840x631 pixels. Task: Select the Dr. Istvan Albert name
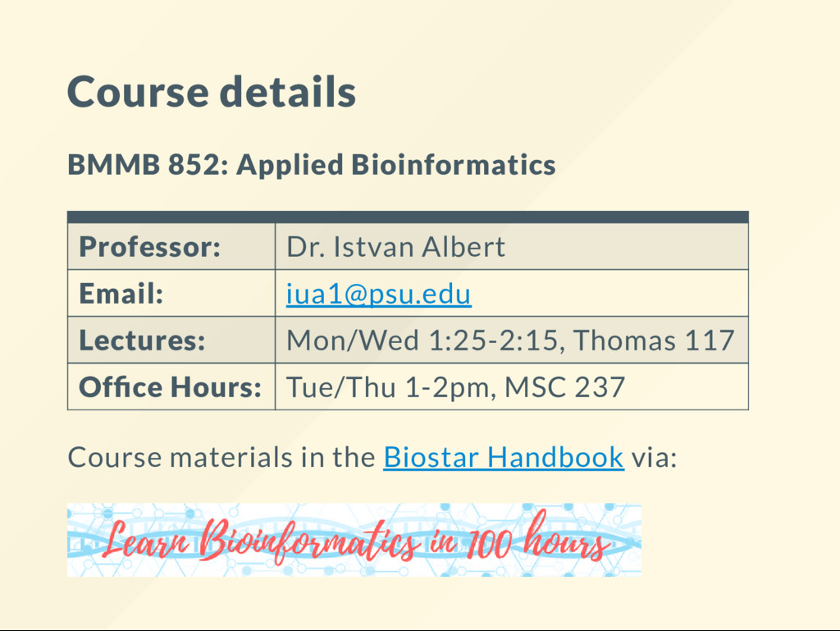pyautogui.click(x=396, y=247)
